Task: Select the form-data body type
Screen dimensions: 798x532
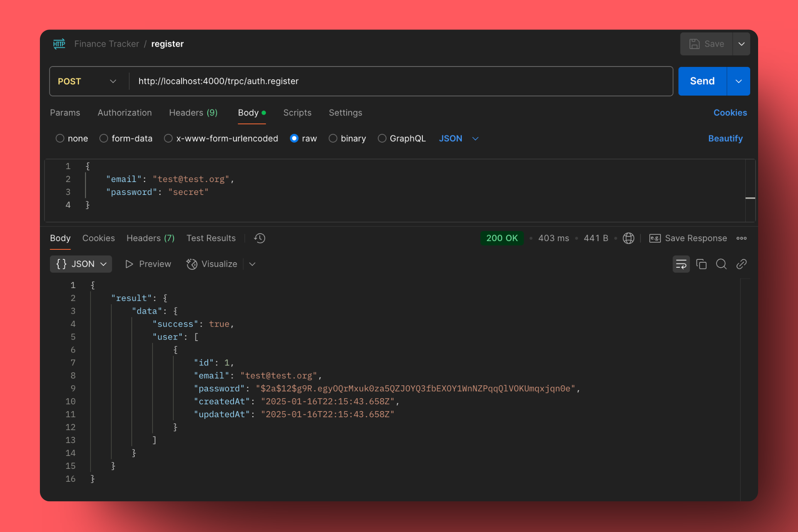Action: tap(104, 138)
